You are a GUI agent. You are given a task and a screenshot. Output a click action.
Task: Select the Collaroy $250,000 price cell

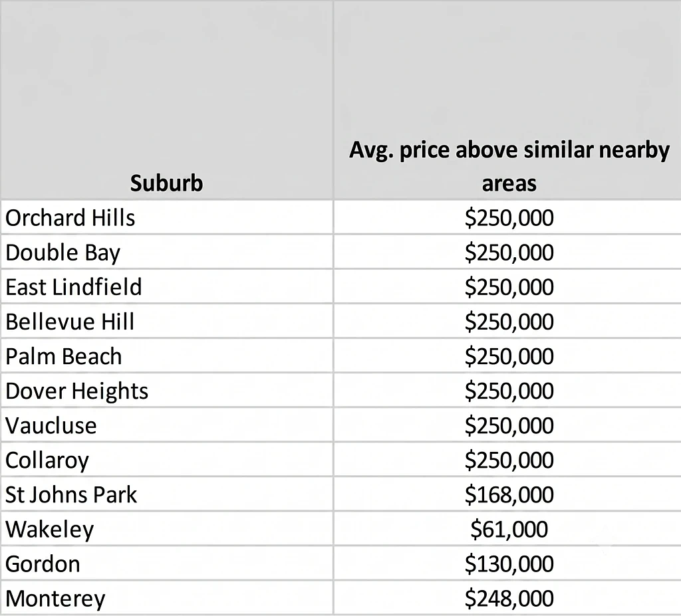[x=507, y=460]
